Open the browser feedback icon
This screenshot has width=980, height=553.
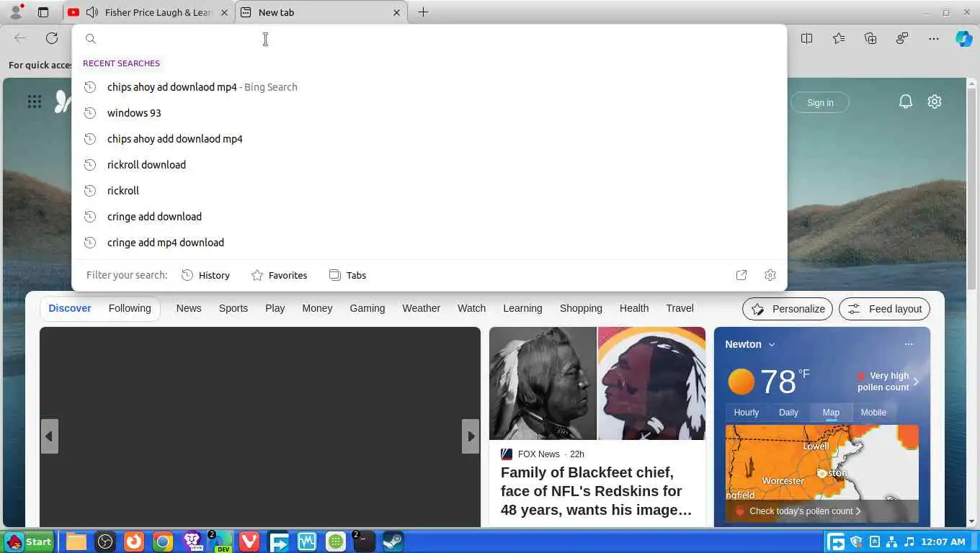[x=902, y=38]
